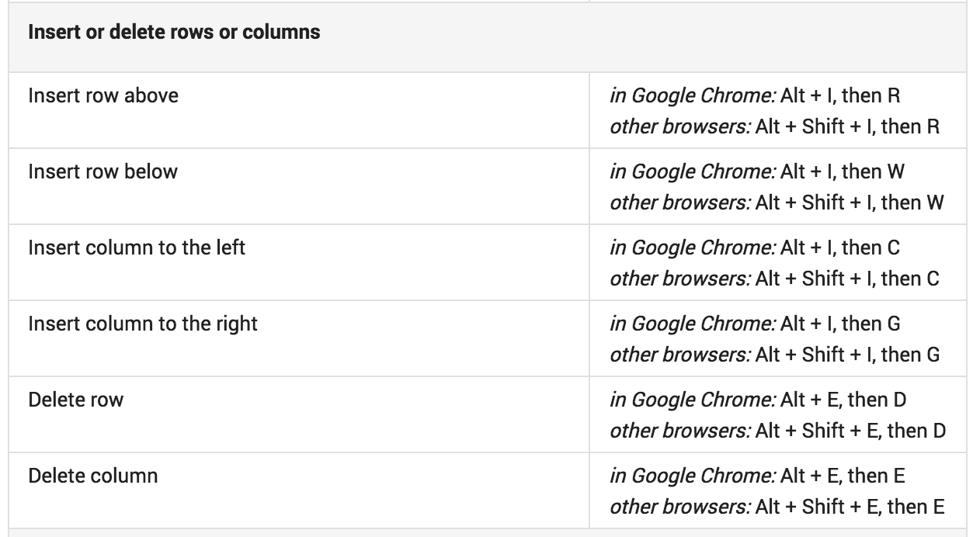Click Chrome shortcut 'Alt + I, then G'

pos(840,324)
